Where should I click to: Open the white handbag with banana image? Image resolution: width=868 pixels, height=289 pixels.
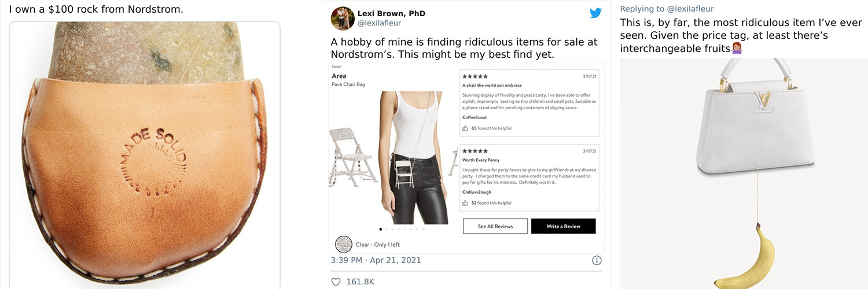(744, 173)
